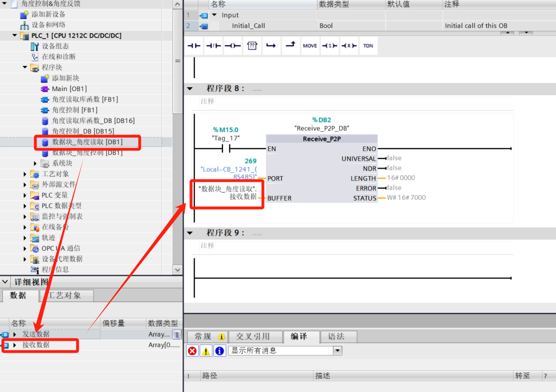Toggle the error messages filter

pyautogui.click(x=192, y=351)
